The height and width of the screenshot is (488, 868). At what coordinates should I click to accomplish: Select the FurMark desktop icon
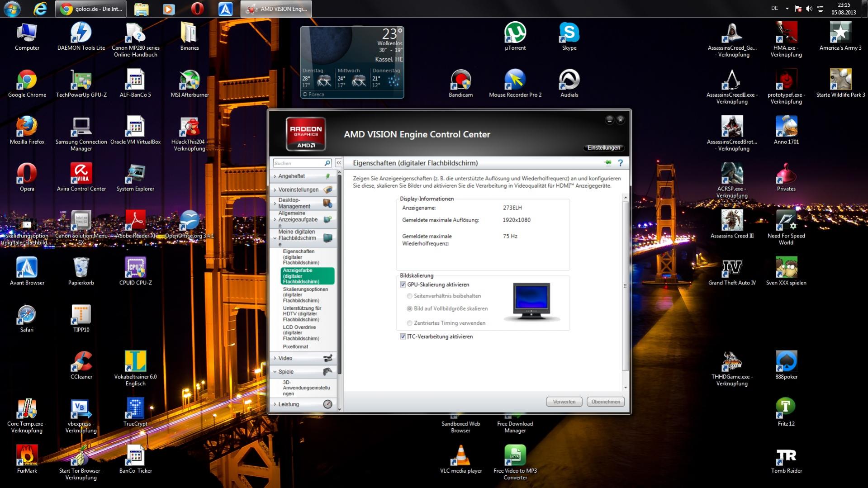click(27, 460)
